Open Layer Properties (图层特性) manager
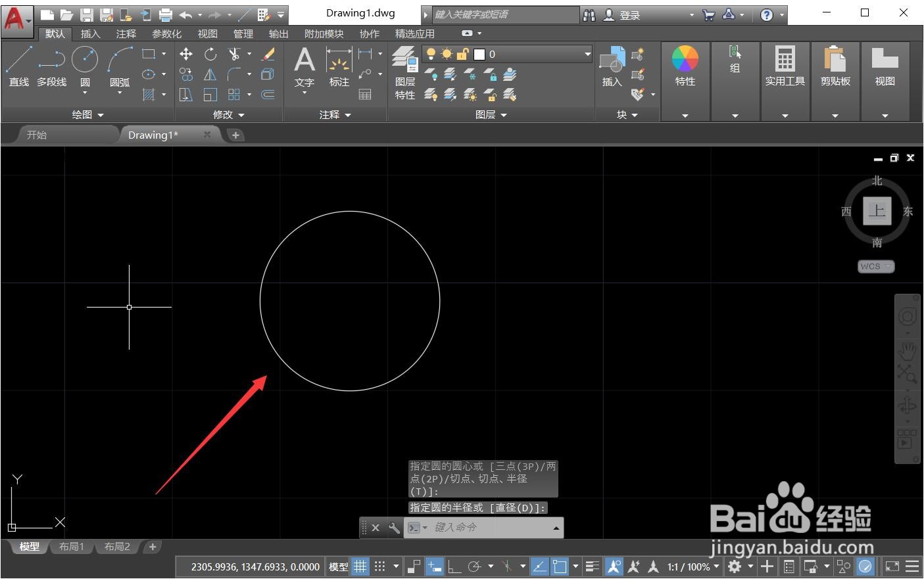 coord(405,72)
